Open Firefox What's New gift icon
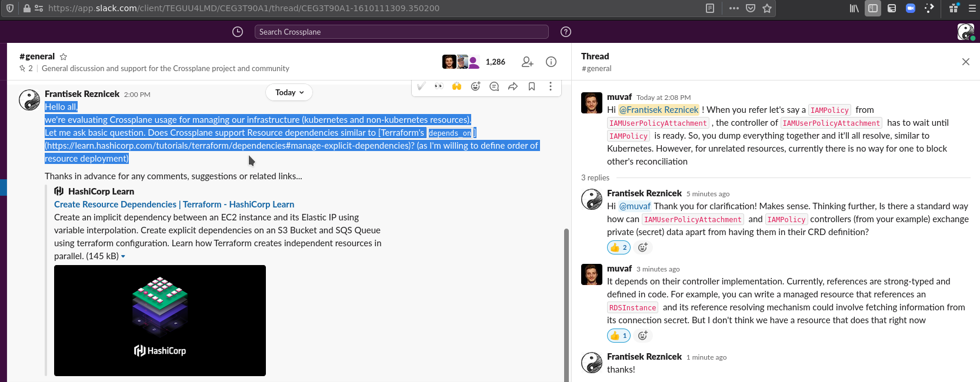This screenshot has height=382, width=980. click(x=954, y=8)
